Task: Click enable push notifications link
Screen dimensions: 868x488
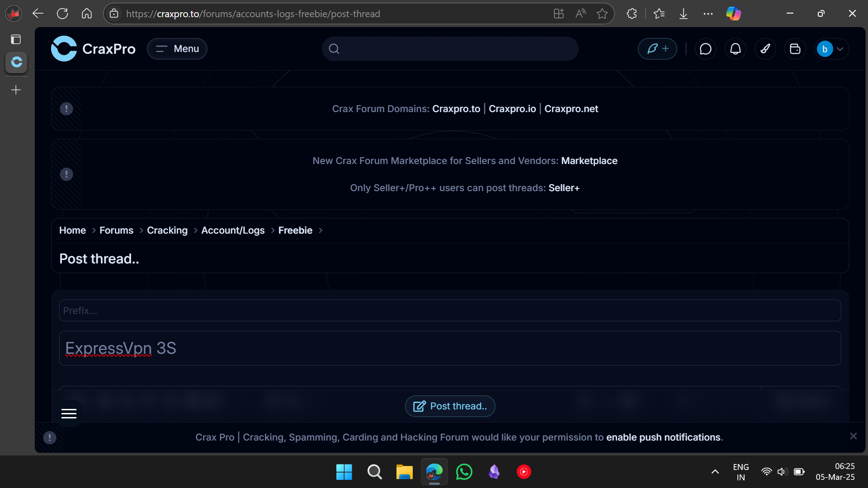Action: click(663, 437)
